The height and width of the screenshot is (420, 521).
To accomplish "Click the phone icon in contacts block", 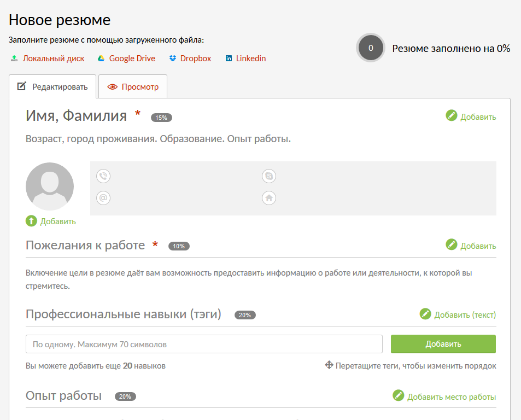I will click(103, 176).
